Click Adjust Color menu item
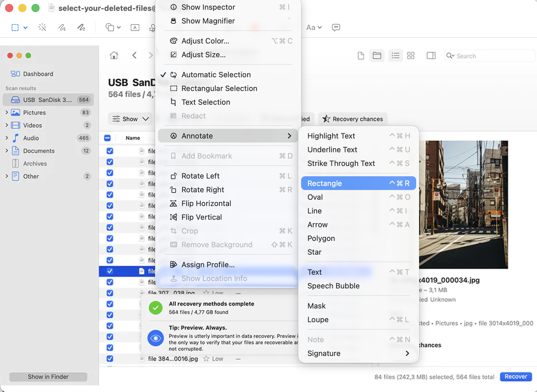The width and height of the screenshot is (537, 392). coord(228,41)
